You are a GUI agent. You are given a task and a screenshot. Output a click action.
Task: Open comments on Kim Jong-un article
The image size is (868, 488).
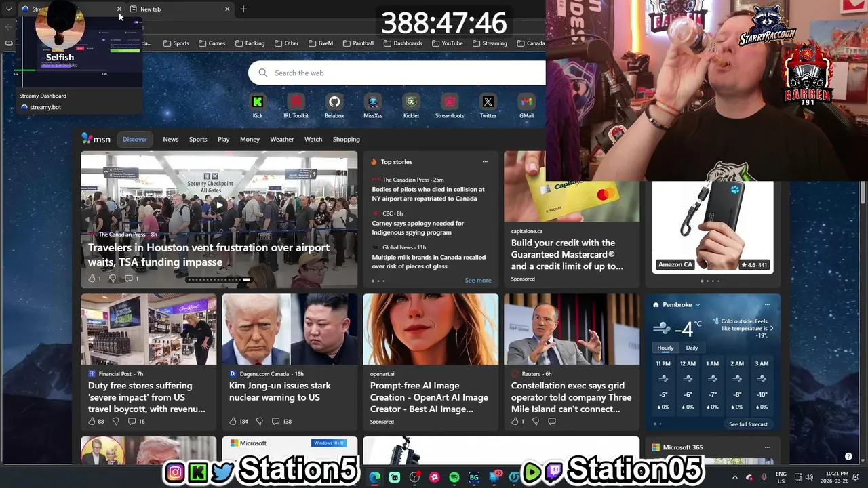pos(275,421)
